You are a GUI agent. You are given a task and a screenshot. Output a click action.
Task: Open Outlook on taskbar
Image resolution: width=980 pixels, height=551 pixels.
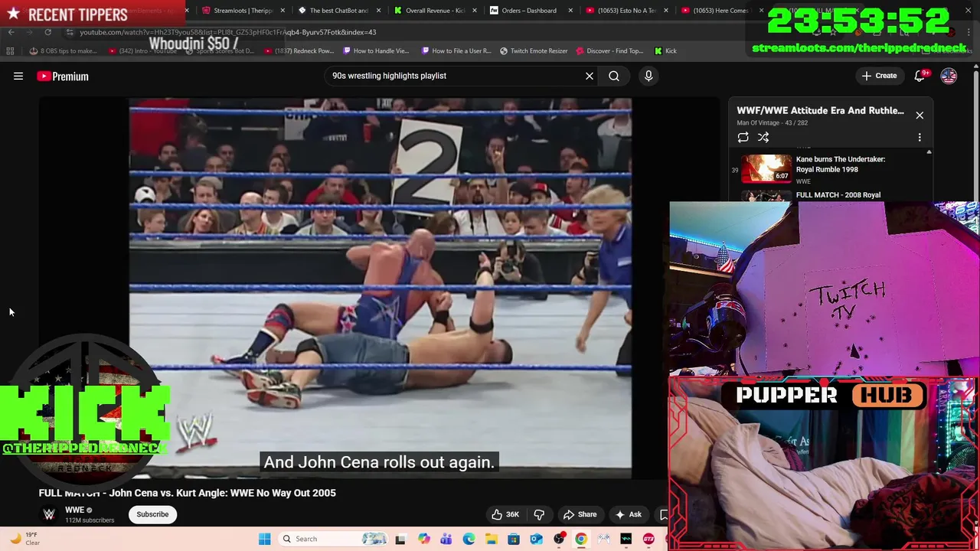coord(536,539)
